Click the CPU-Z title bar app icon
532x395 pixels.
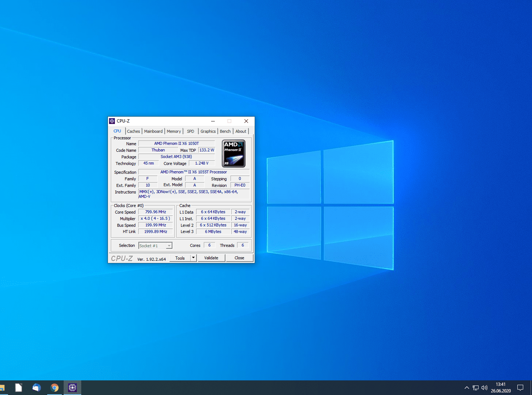click(112, 121)
